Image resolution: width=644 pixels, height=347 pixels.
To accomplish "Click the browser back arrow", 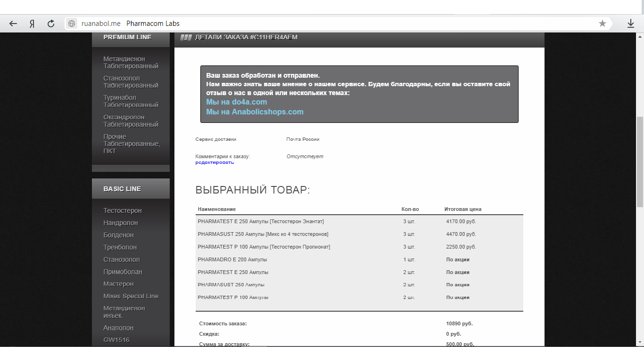I will click(13, 24).
